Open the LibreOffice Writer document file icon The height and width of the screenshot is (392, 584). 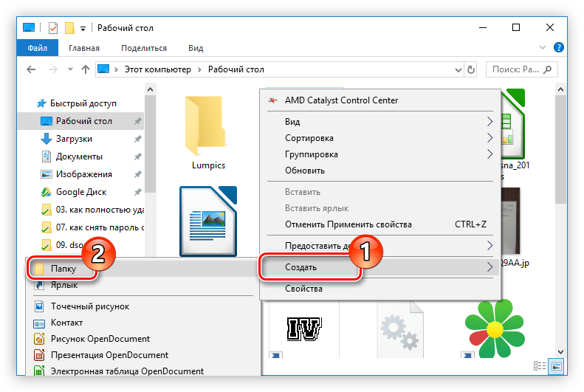pos(208,221)
